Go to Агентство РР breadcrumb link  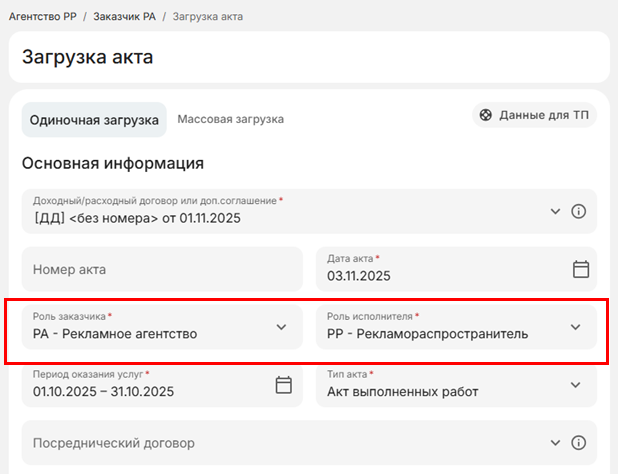click(x=42, y=17)
